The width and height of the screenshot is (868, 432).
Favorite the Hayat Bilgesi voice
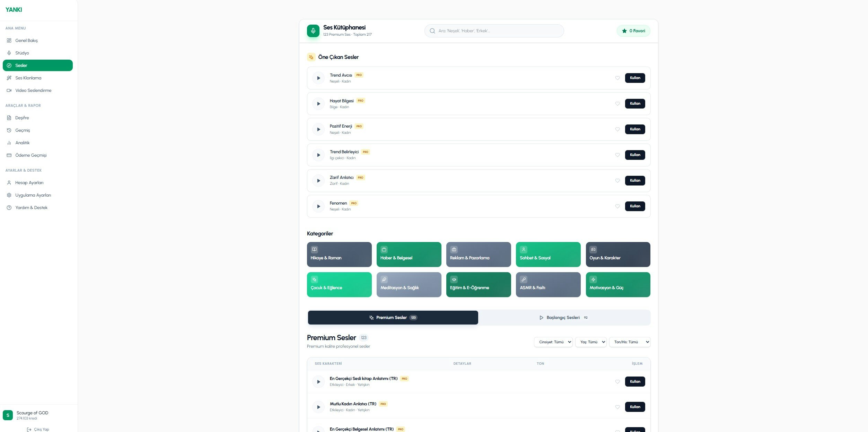pyautogui.click(x=617, y=104)
